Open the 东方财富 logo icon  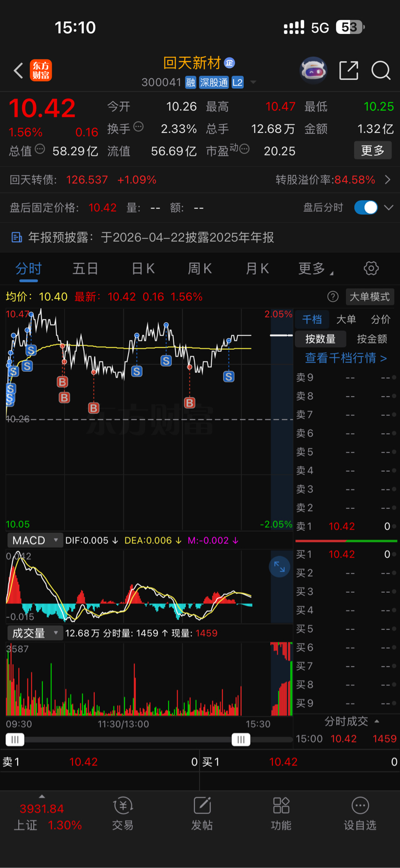(x=41, y=70)
